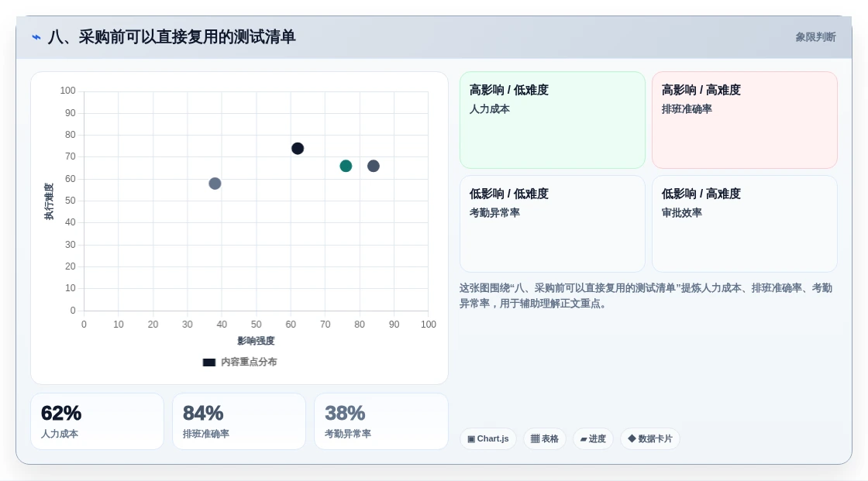Click the Chart.js tag chip
The image size is (868, 481).
[488, 439]
